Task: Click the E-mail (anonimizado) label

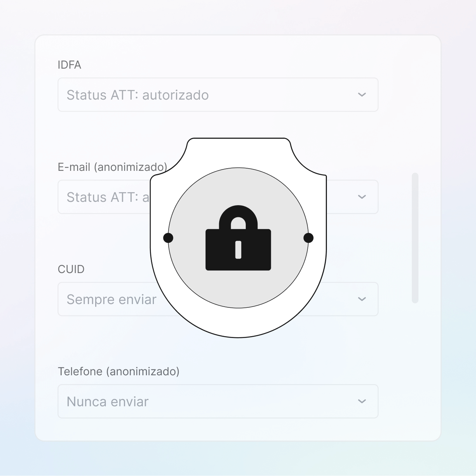Action: point(113,167)
